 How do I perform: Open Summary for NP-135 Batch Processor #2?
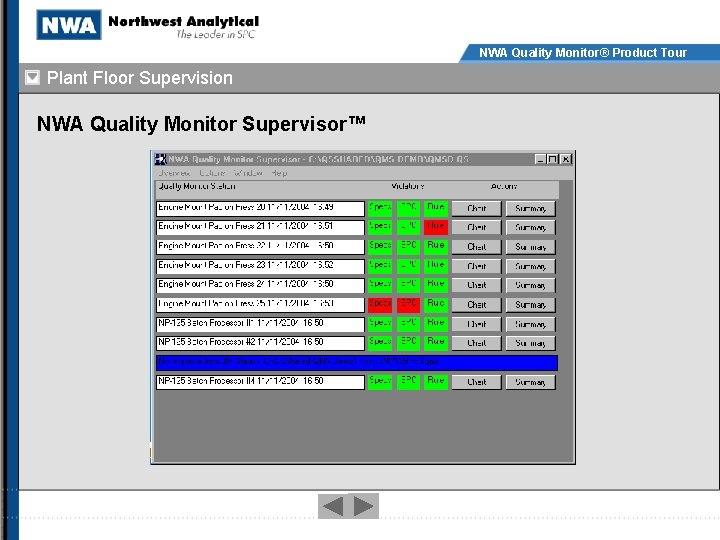(x=530, y=343)
